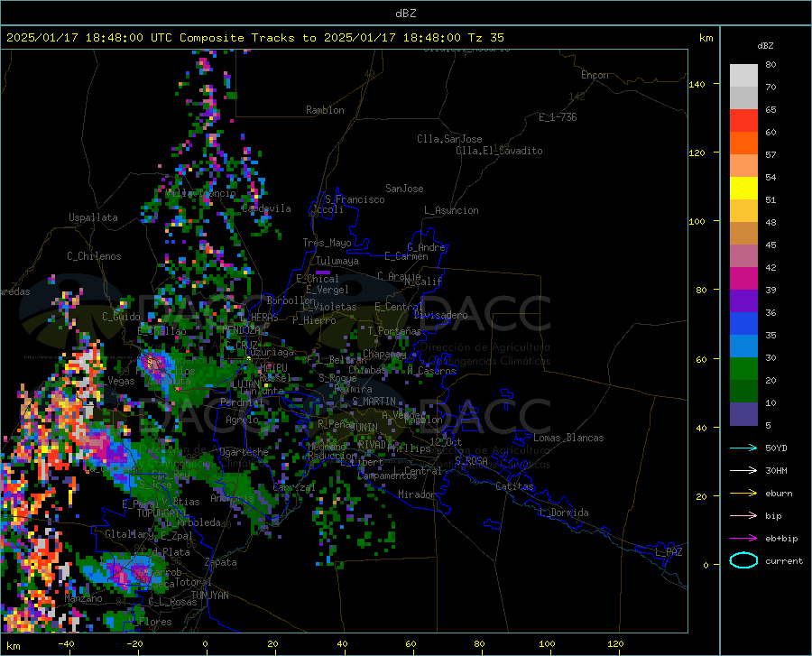This screenshot has width=812, height=656.
Task: Click the L_Asuncion place label
Action: 451,210
